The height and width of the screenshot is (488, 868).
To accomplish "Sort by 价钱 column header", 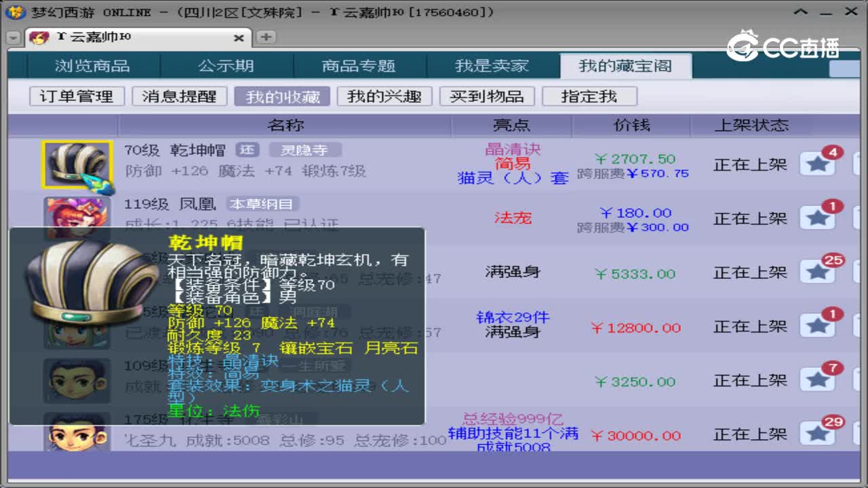I will [631, 125].
